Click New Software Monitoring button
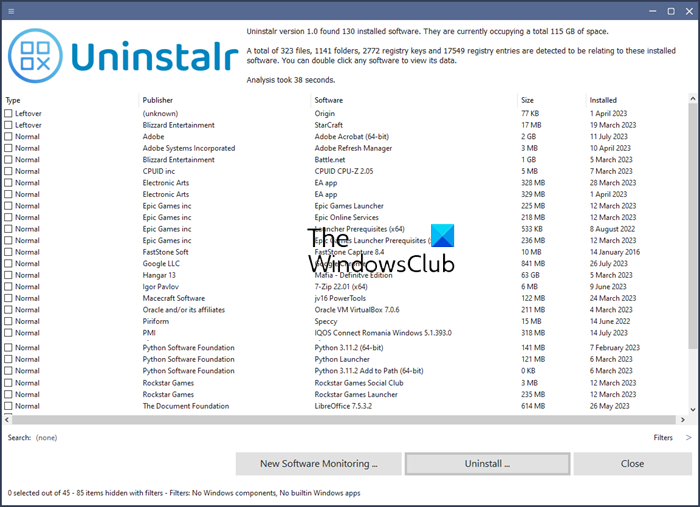The image size is (700, 507). coord(319,464)
